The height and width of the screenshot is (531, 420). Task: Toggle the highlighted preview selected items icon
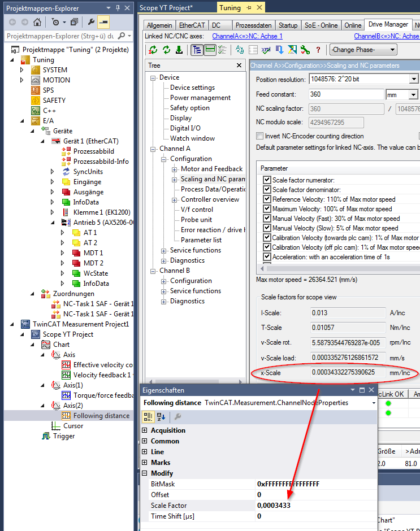[x=103, y=23]
